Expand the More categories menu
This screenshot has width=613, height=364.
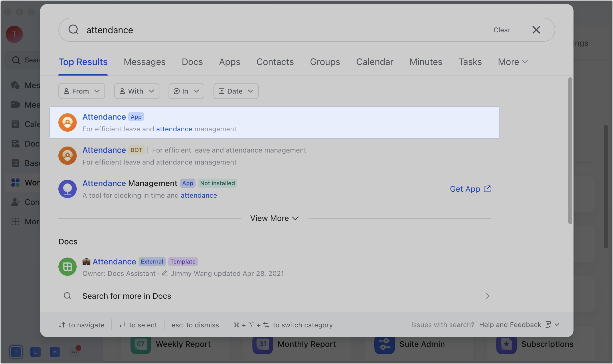pos(513,62)
